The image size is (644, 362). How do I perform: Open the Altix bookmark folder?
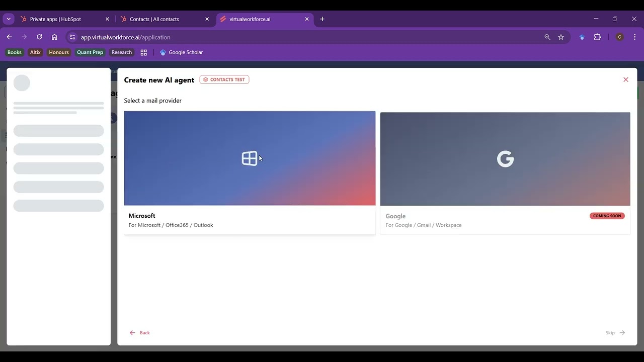coord(35,52)
